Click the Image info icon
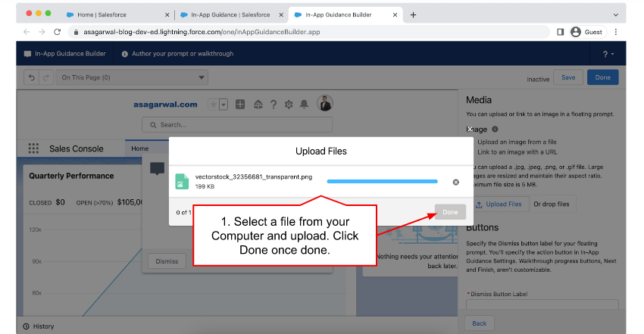Image resolution: width=644 pixels, height=334 pixels. 495,130
